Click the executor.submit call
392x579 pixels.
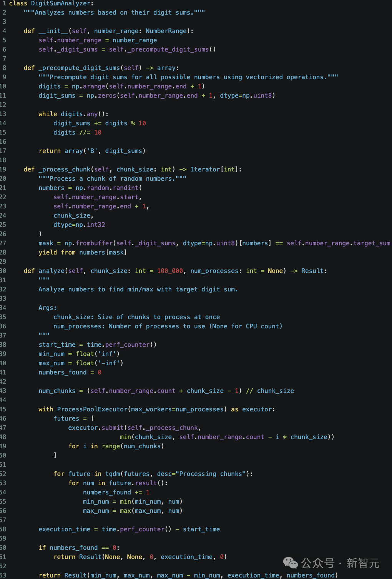pyautogui.click(x=96, y=428)
